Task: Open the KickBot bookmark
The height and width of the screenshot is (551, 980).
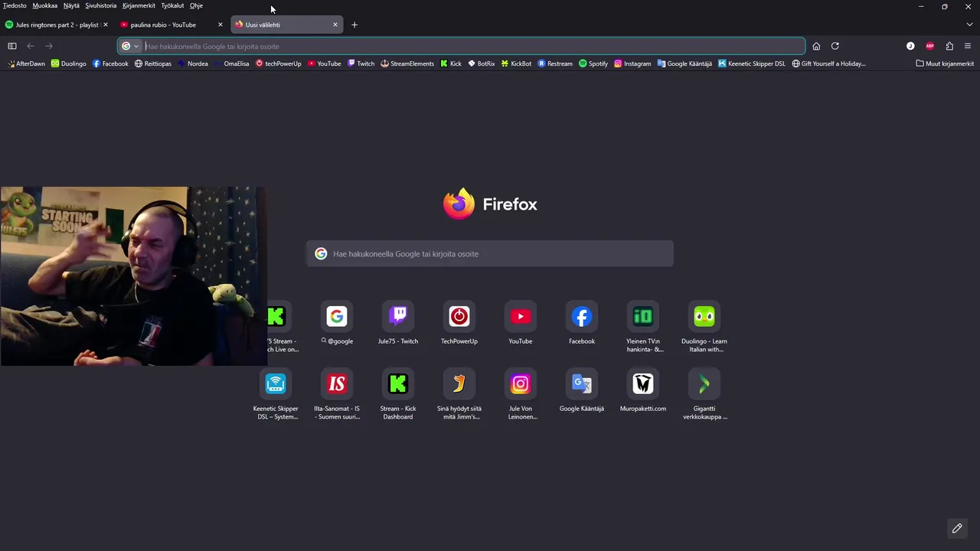Action: tap(516, 64)
